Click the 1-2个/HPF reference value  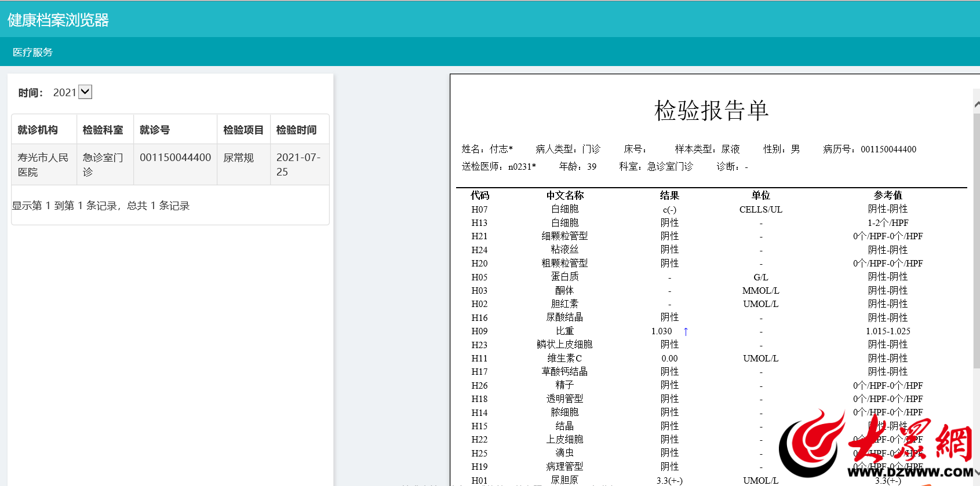click(x=888, y=223)
